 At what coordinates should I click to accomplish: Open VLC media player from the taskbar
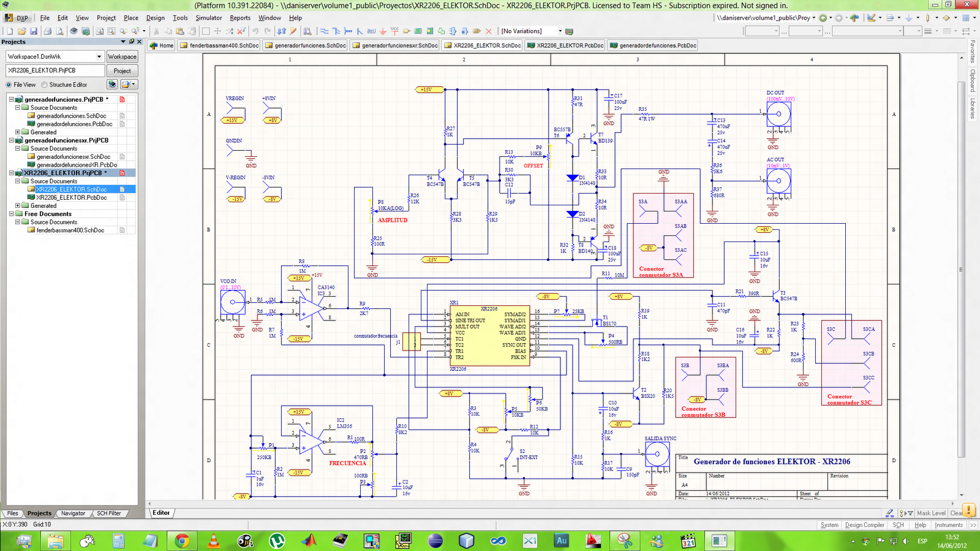pyautogui.click(x=213, y=541)
